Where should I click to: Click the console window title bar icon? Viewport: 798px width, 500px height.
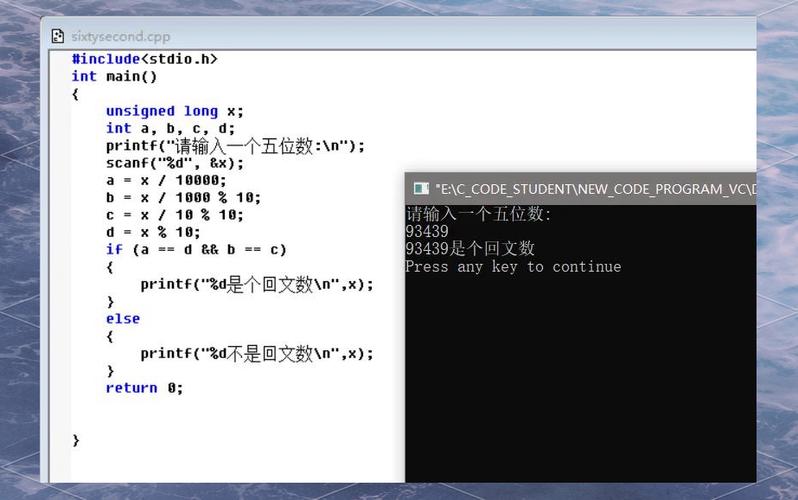pos(421,189)
